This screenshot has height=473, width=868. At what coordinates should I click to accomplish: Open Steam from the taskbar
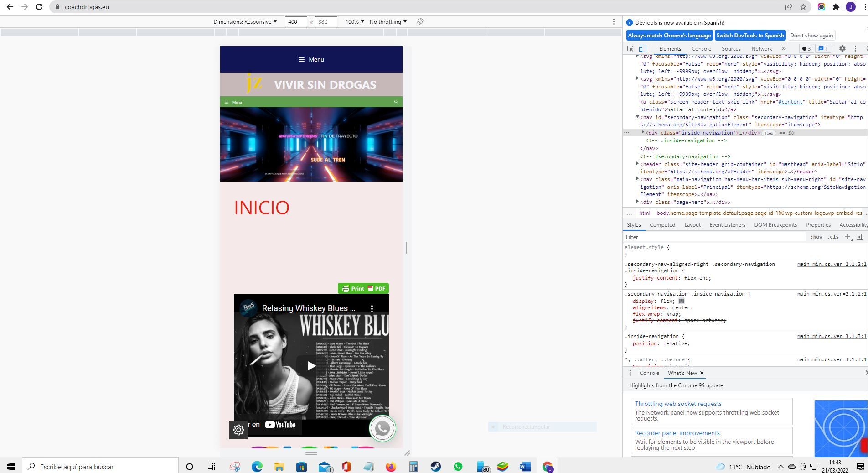435,467
